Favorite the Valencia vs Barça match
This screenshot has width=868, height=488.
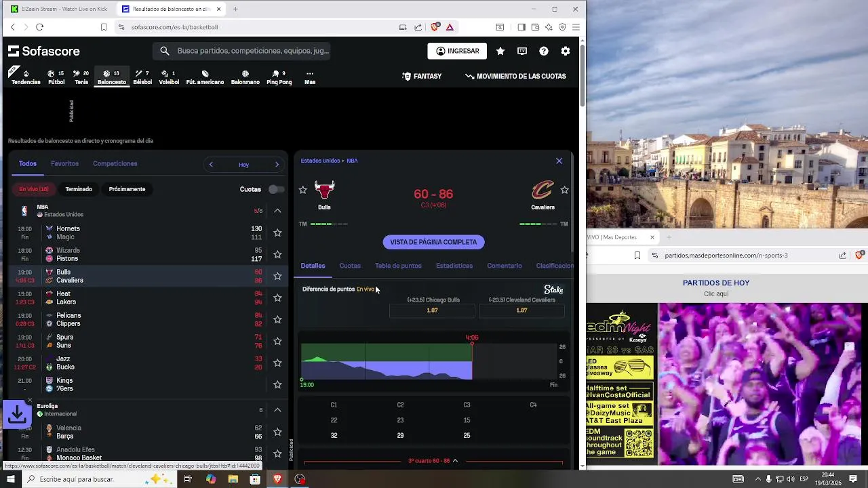[277, 432]
